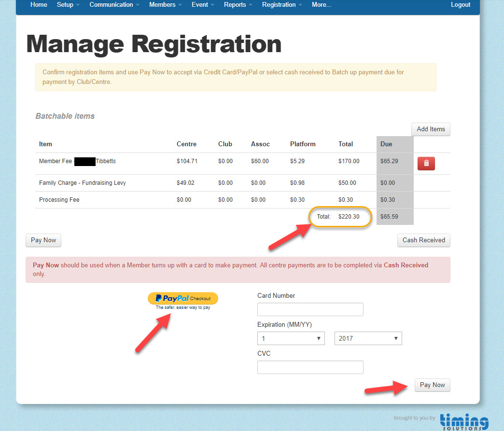Select the $65.29 Due amount
Screen dimensions: 504x431
pyautogui.click(x=389, y=161)
